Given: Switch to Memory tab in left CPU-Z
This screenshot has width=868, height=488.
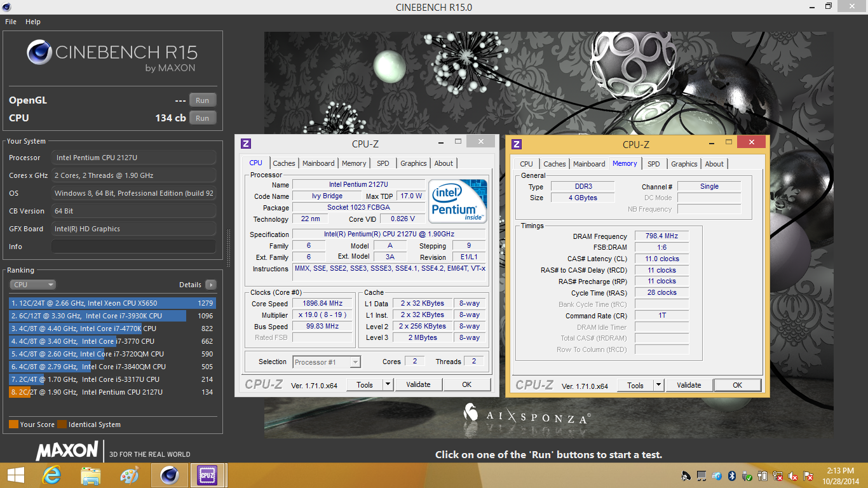Looking at the screenshot, I should [x=354, y=163].
